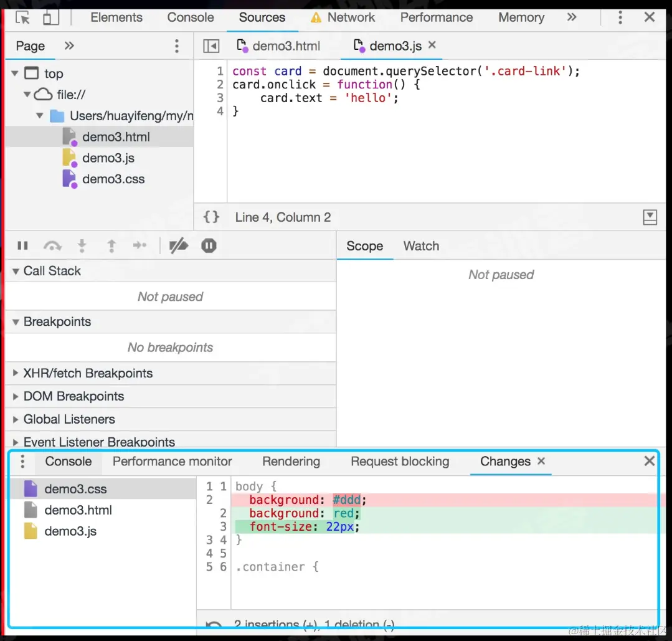Screen dimensions: 672x641
Task: Switch to the demo3.html editor tab
Action: pyautogui.click(x=278, y=46)
